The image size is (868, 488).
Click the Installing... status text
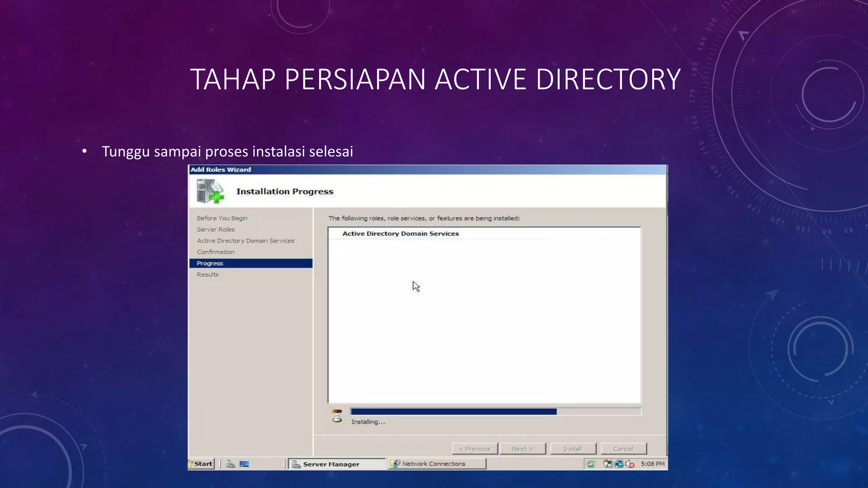pos(368,422)
